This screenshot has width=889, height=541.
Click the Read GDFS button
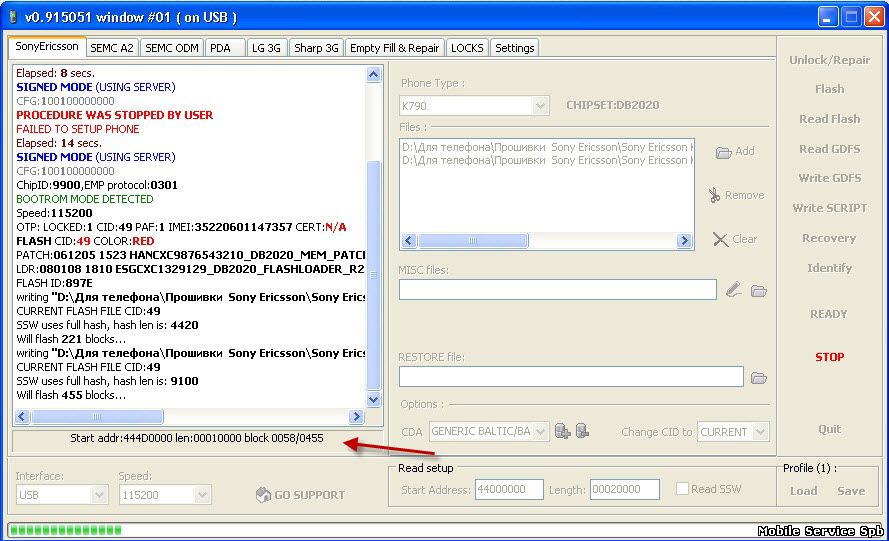tap(829, 149)
